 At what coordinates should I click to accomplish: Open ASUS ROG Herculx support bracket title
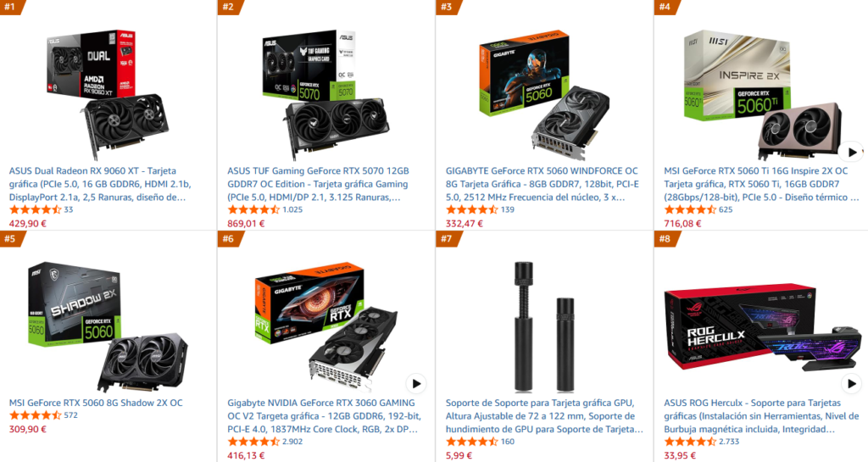click(761, 415)
